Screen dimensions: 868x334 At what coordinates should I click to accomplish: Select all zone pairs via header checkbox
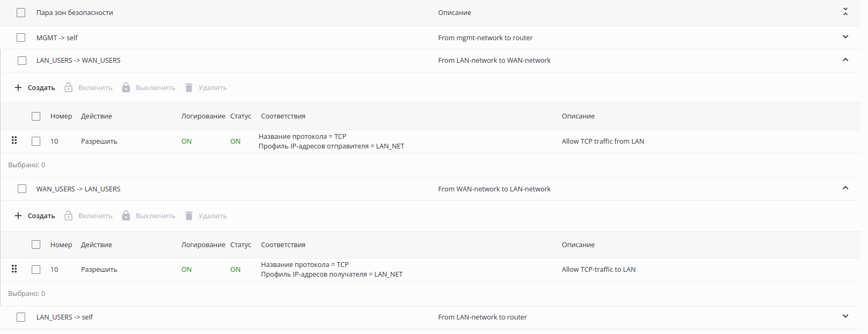[21, 12]
